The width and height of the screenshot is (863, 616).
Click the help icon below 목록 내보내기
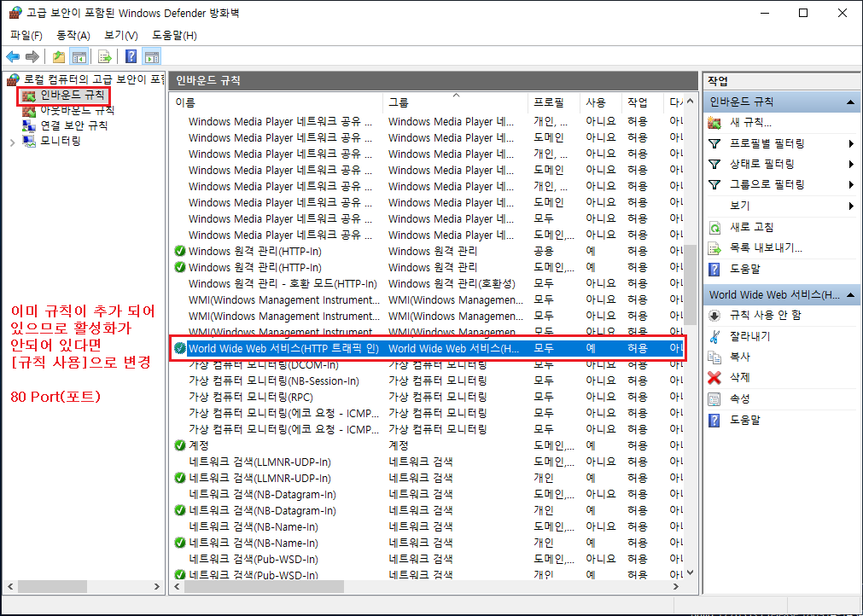coord(714,270)
